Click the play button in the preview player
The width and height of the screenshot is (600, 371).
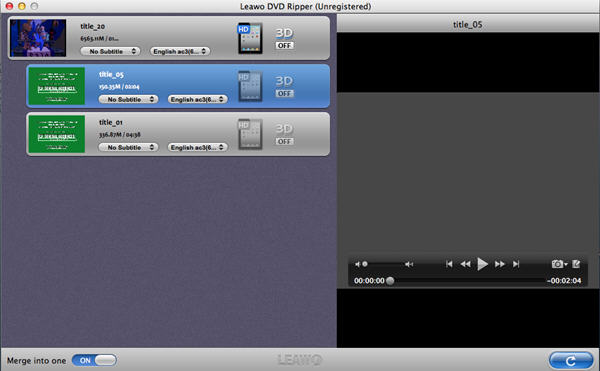(482, 264)
